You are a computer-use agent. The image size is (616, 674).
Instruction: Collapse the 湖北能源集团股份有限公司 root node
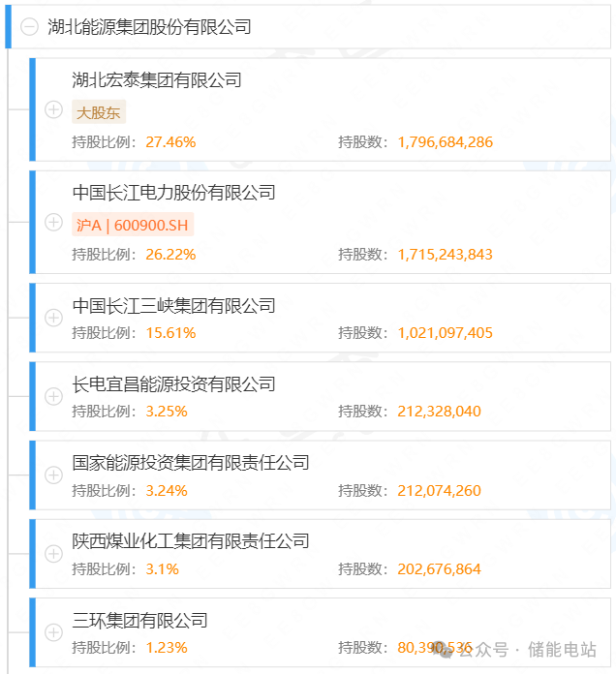[x=30, y=27]
